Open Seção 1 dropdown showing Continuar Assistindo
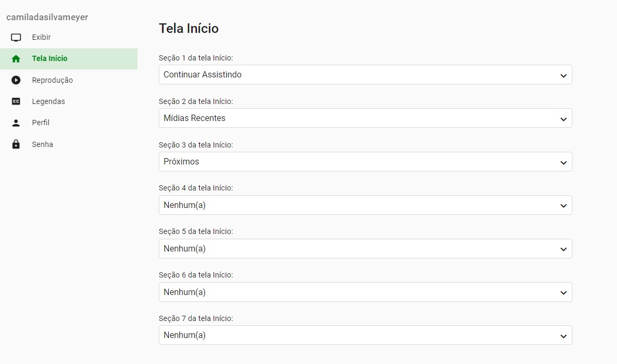Image resolution: width=617 pixels, height=364 pixels. [365, 75]
